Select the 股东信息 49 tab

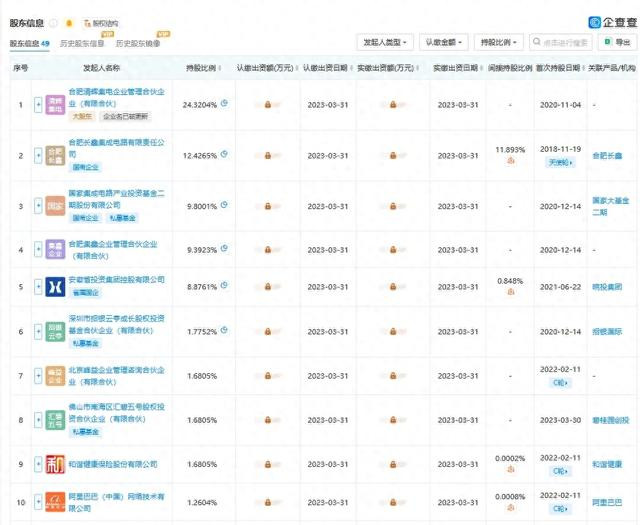pyautogui.click(x=29, y=43)
